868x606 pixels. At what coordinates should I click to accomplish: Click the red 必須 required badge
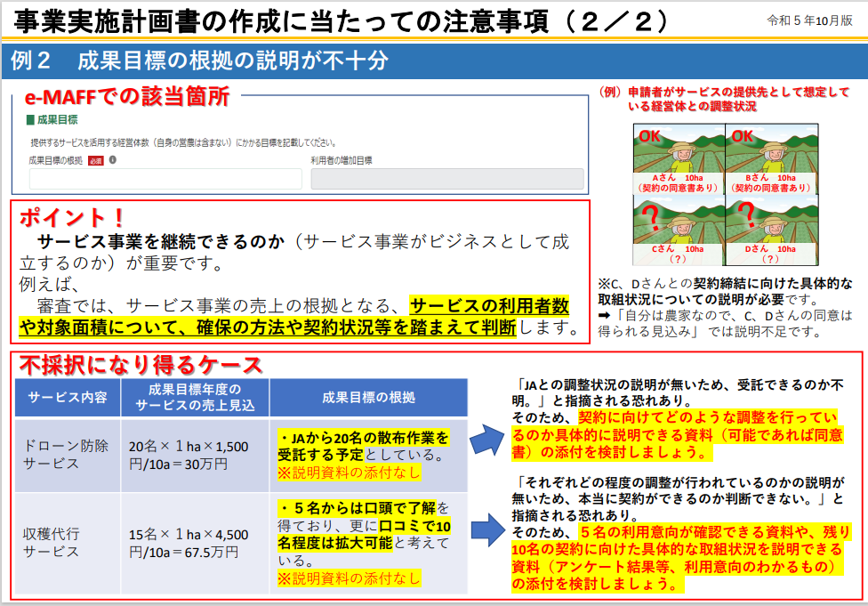coord(94,160)
